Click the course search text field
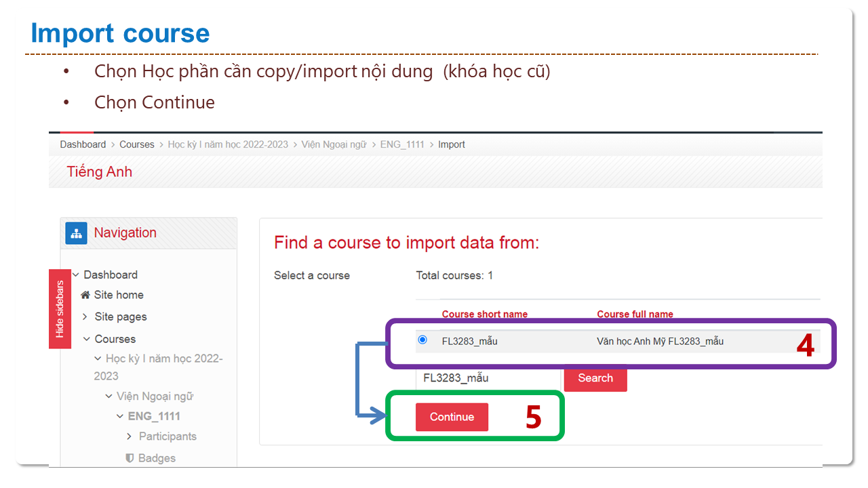 tap(487, 378)
